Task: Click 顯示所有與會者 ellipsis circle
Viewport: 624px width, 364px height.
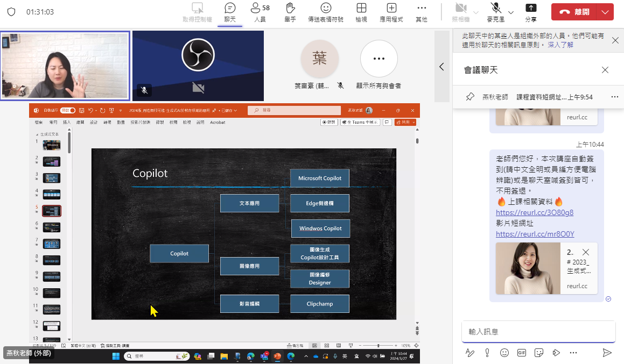Action: click(379, 59)
